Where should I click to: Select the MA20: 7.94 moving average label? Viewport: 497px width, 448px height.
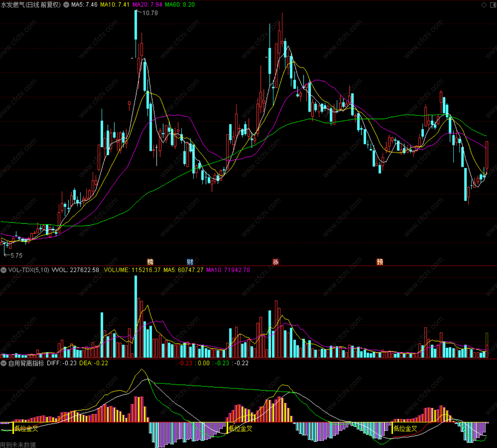tap(147, 5)
